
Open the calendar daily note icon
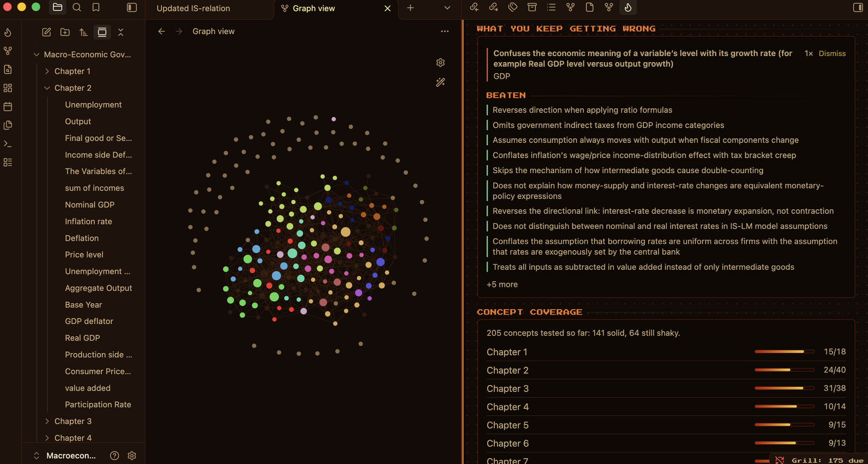coord(8,107)
